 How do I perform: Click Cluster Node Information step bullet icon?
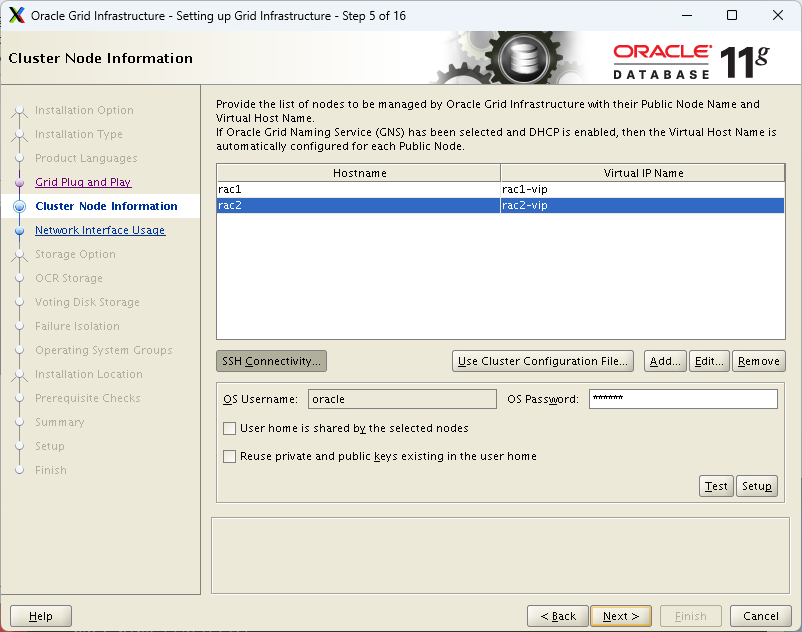[x=19, y=206]
